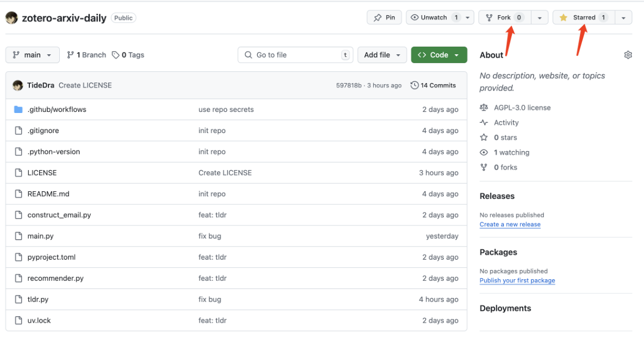Screen dimensions: 644x339
Task: Open the Add file dropdown
Action: [382, 55]
